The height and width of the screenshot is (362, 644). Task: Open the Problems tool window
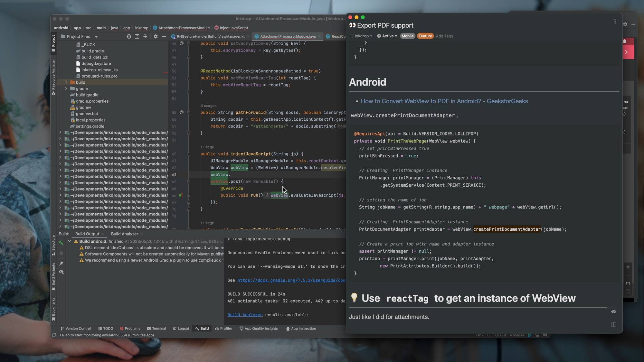click(x=130, y=329)
